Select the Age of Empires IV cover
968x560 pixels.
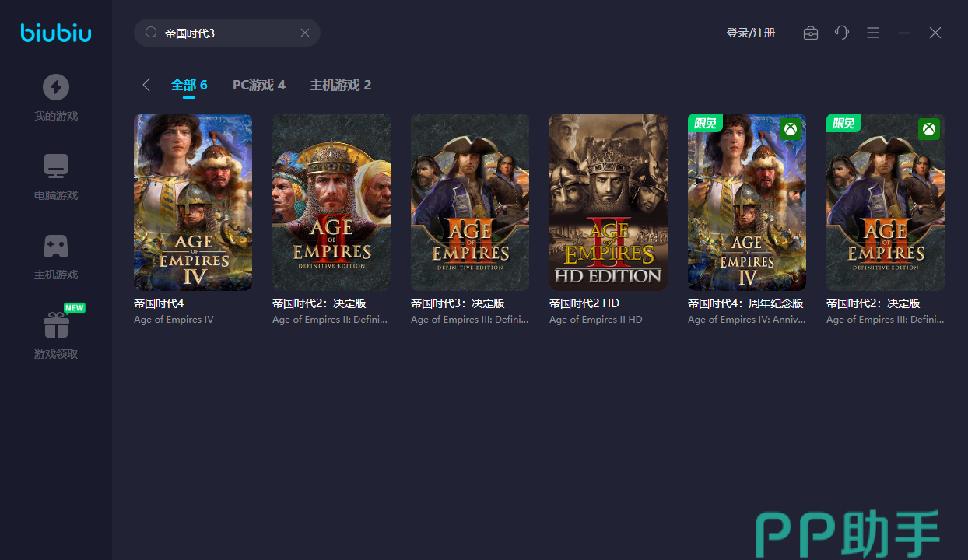tap(193, 202)
